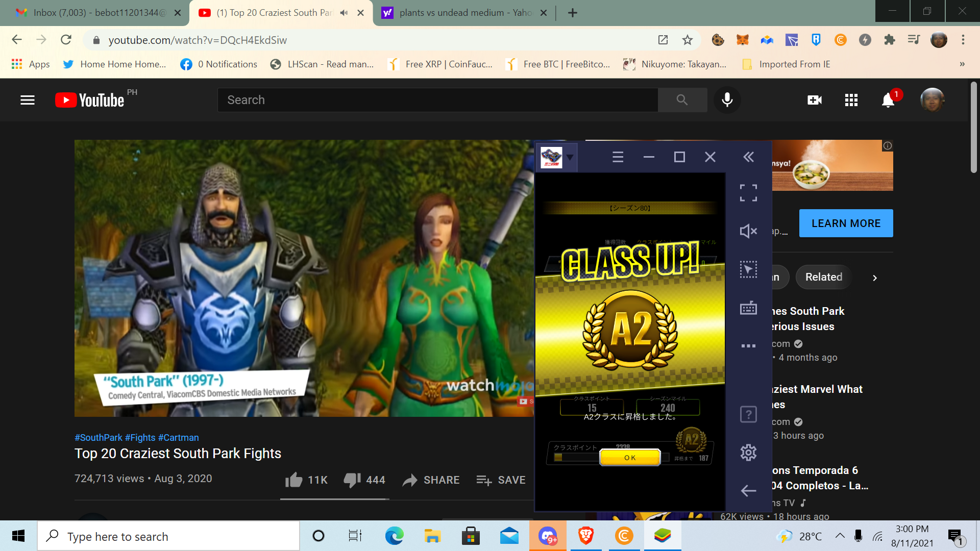Image resolution: width=980 pixels, height=551 pixels.
Task: Click LEARN MORE on the ad
Action: point(846,223)
